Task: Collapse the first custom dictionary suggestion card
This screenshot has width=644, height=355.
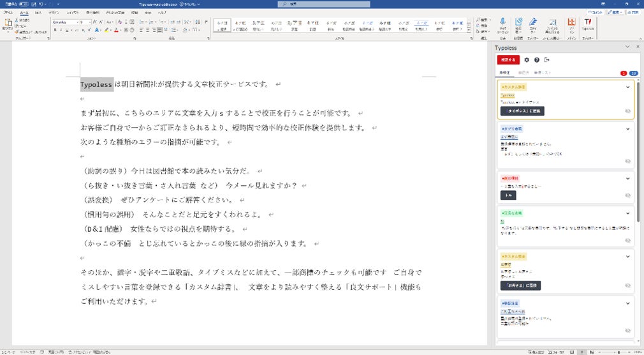Action: (x=627, y=87)
